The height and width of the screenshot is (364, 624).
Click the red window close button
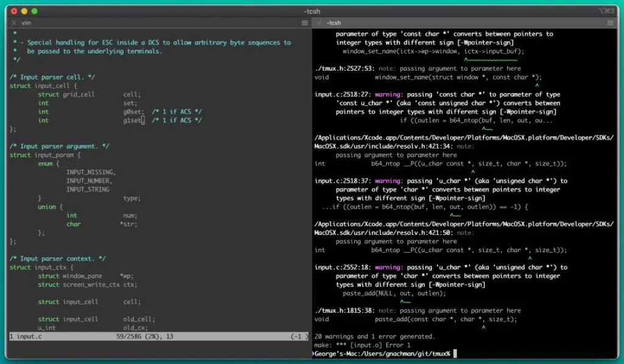[14, 11]
